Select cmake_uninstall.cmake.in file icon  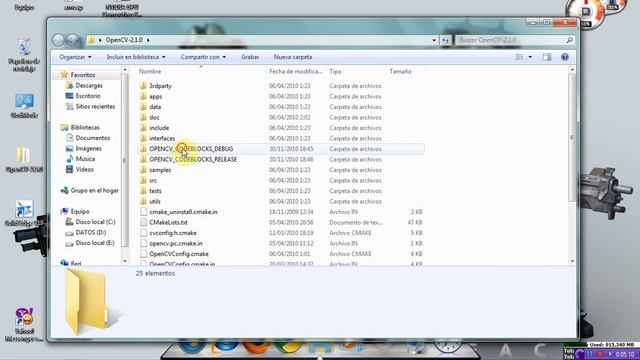(x=143, y=212)
